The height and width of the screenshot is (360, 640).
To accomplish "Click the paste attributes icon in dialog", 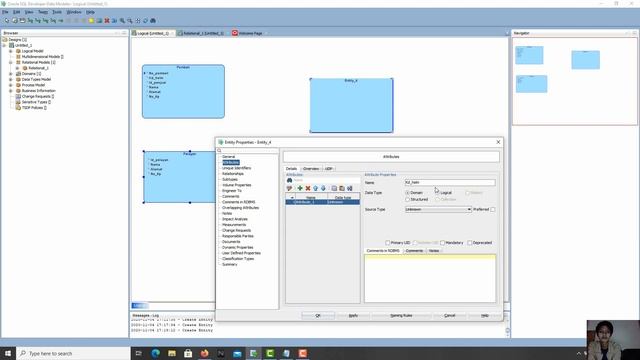I will tap(342, 188).
